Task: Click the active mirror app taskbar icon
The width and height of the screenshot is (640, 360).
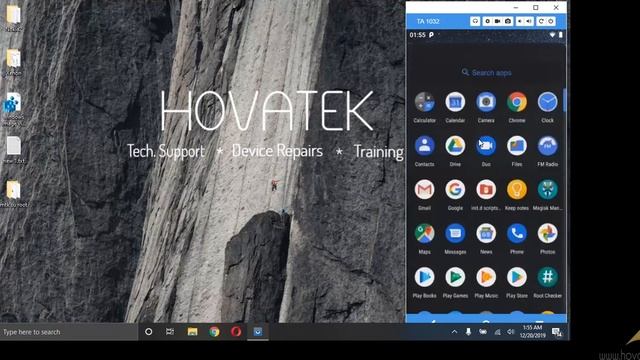Action: [x=258, y=332]
